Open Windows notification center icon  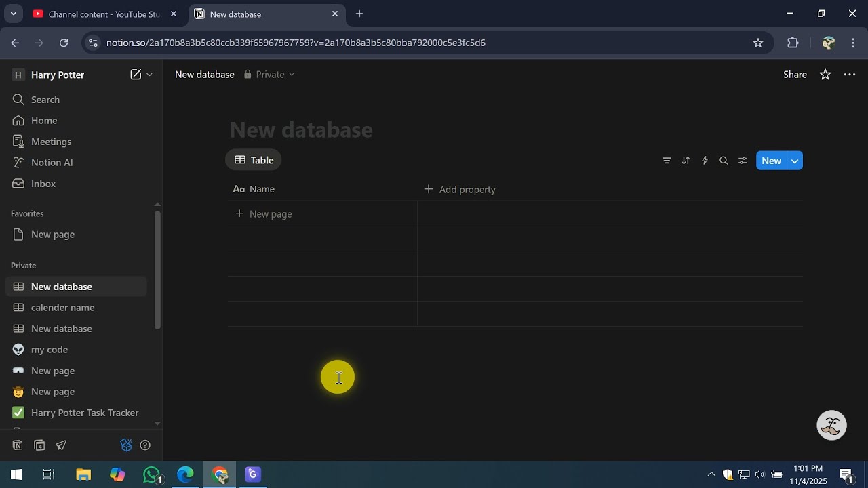coord(846,474)
